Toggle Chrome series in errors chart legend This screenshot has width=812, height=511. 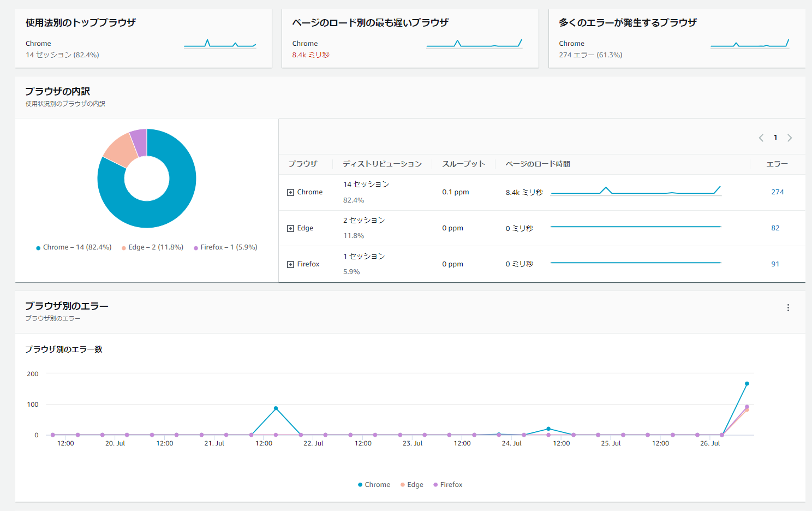point(374,485)
